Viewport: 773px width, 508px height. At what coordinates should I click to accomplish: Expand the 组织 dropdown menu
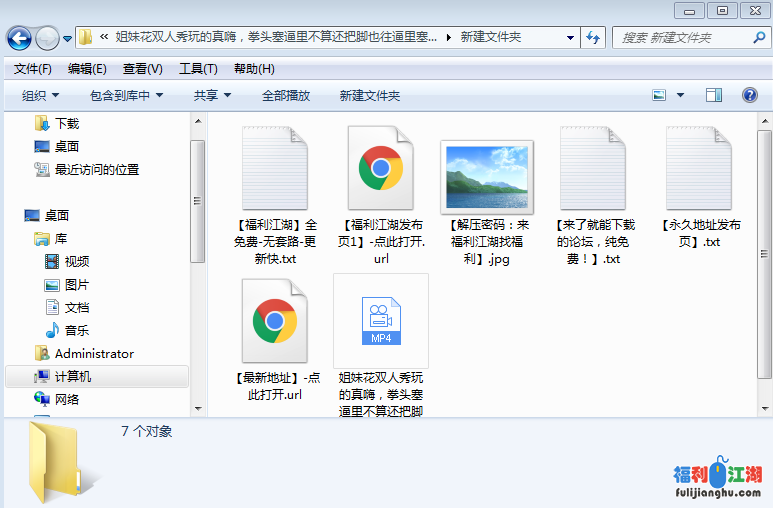41,95
